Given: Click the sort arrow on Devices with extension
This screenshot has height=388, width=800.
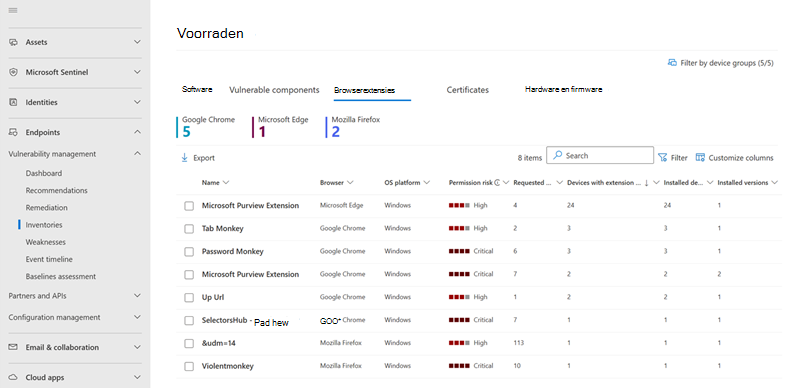Looking at the screenshot, I should pos(646,183).
